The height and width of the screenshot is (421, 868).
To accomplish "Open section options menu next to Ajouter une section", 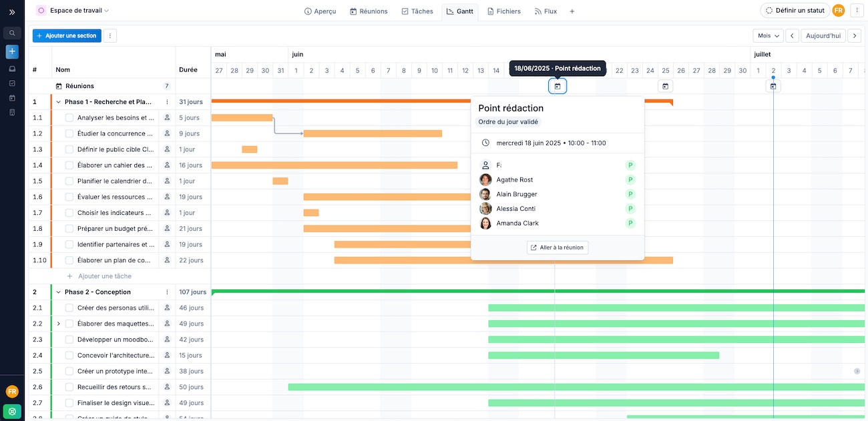I will [110, 36].
